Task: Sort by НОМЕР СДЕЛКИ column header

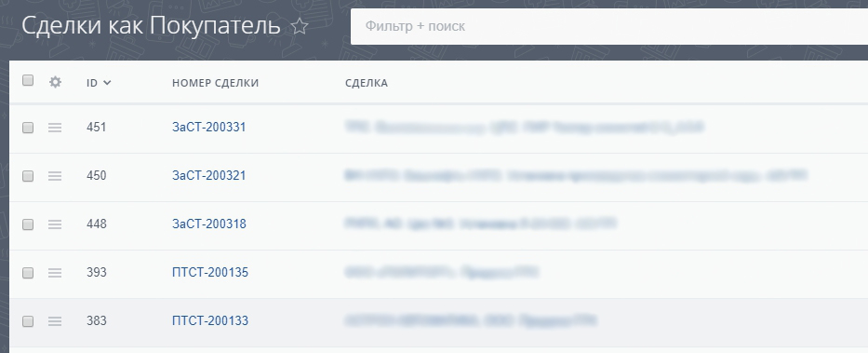Action: click(215, 83)
